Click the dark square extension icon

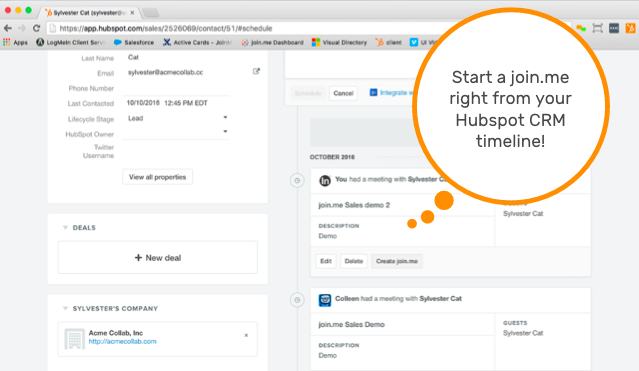point(614,28)
